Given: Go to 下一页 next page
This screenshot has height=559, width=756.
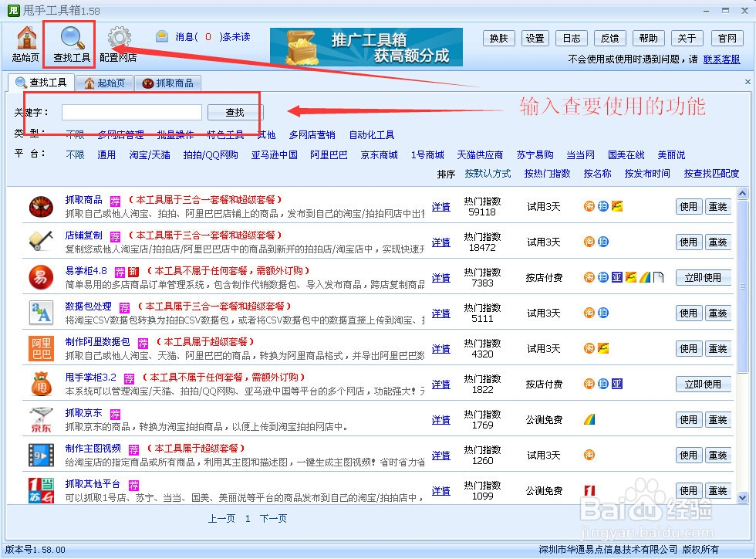Looking at the screenshot, I should pos(273,518).
